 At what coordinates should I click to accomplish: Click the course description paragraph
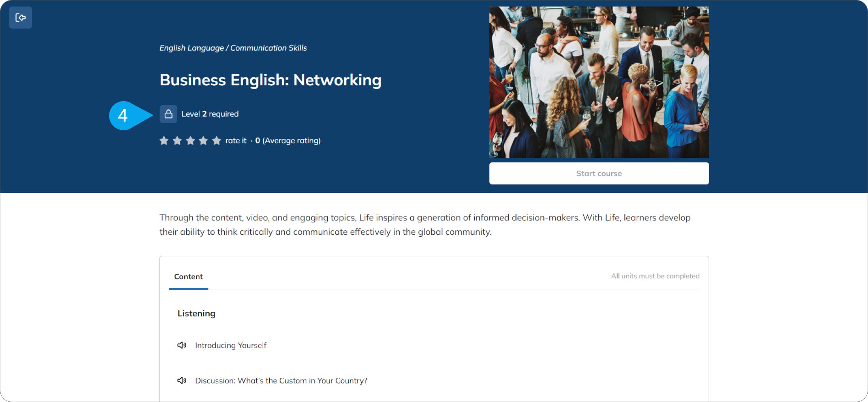(425, 225)
